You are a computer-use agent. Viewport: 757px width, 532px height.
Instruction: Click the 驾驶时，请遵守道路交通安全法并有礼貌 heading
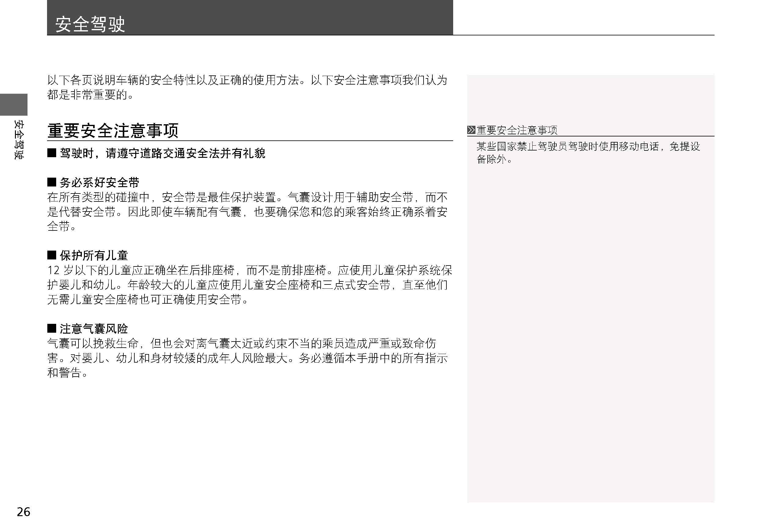162,153
